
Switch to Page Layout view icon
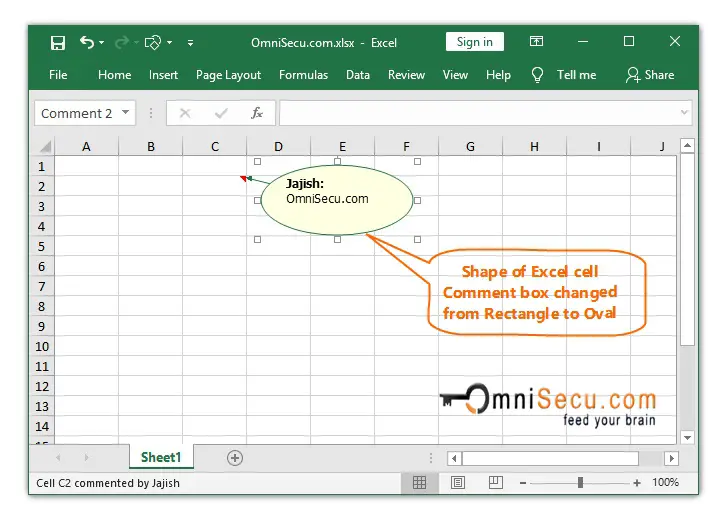(458, 483)
